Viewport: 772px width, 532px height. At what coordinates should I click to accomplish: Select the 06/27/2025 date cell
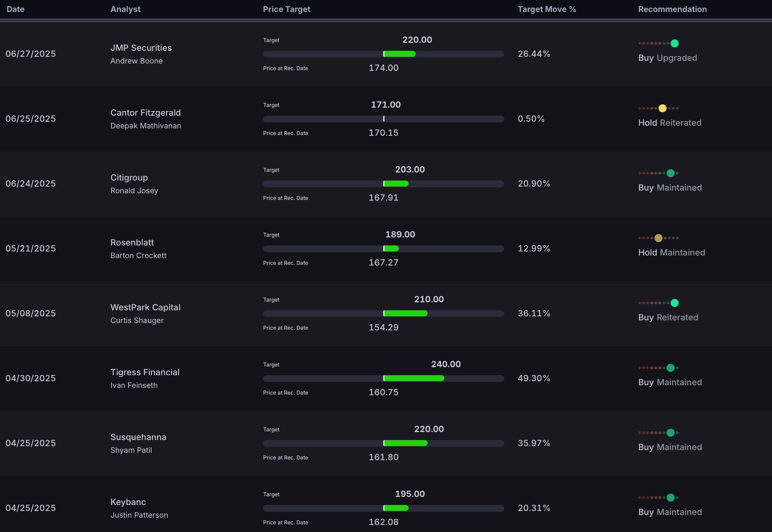tap(30, 54)
